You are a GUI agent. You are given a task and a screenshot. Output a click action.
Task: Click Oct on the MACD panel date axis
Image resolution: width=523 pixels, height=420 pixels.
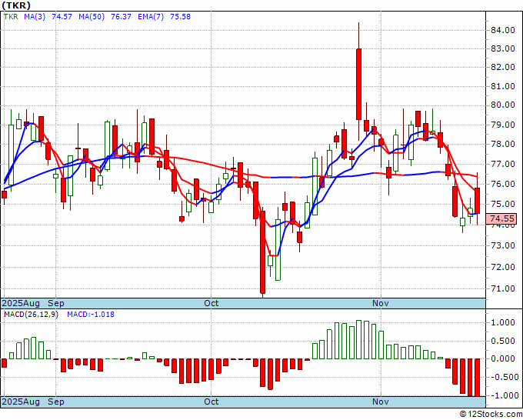point(212,402)
